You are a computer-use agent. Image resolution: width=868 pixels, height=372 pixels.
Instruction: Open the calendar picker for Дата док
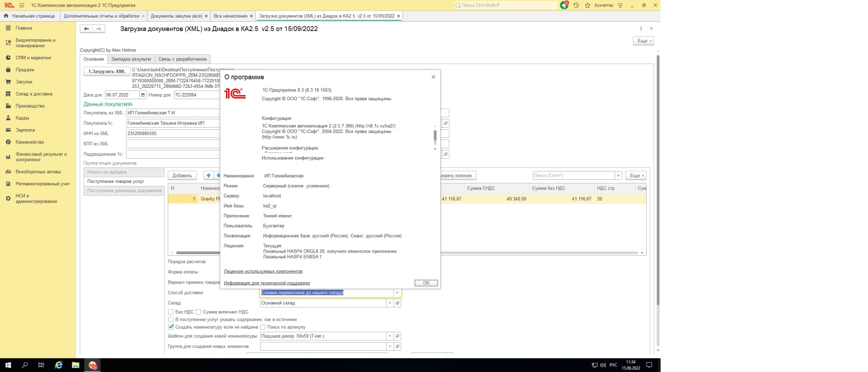[x=143, y=95]
